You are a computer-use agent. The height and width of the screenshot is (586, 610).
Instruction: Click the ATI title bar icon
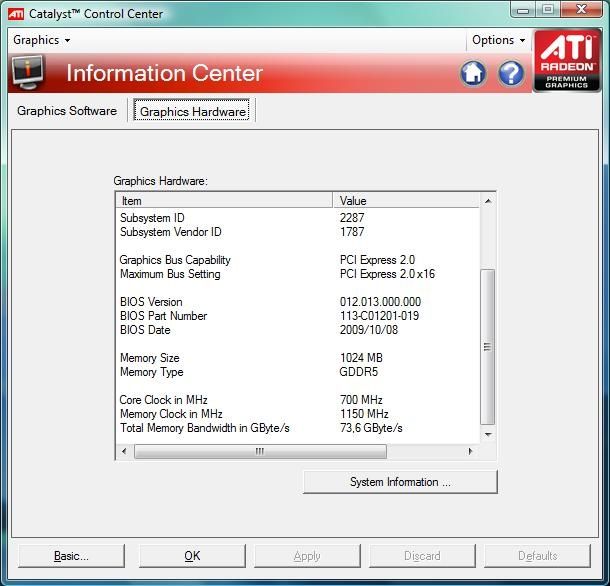(16, 14)
